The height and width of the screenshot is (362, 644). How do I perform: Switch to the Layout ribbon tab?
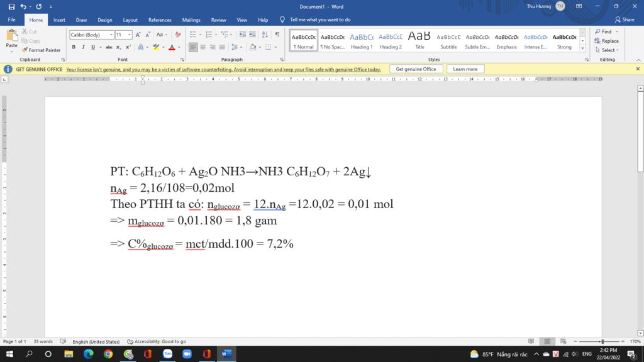[x=130, y=20]
